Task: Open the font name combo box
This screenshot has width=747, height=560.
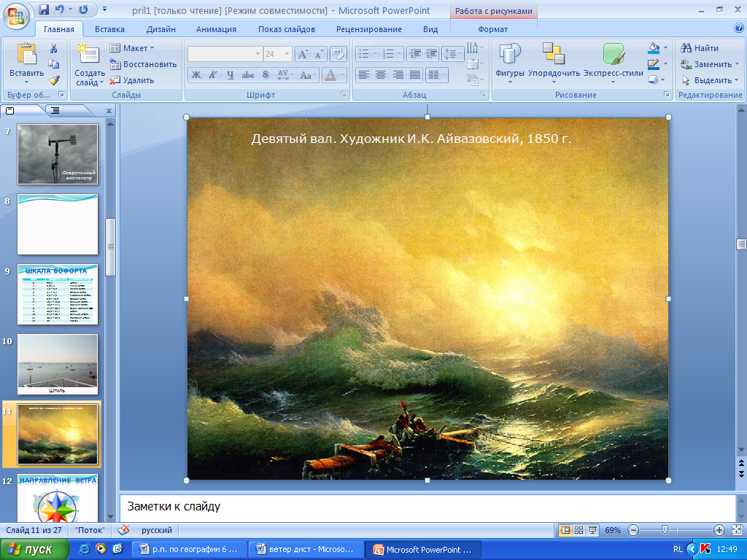Action: click(x=225, y=54)
